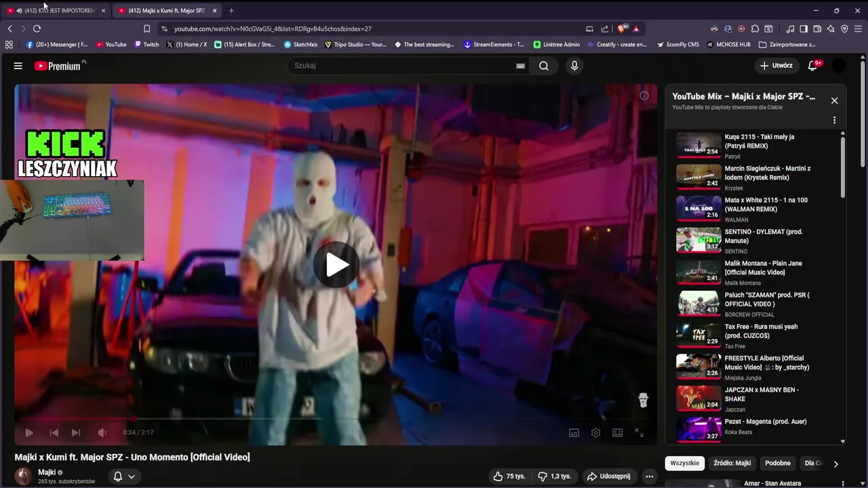Open options for Amar - Stan Avatara
The height and width of the screenshot is (488, 868).
[844, 484]
